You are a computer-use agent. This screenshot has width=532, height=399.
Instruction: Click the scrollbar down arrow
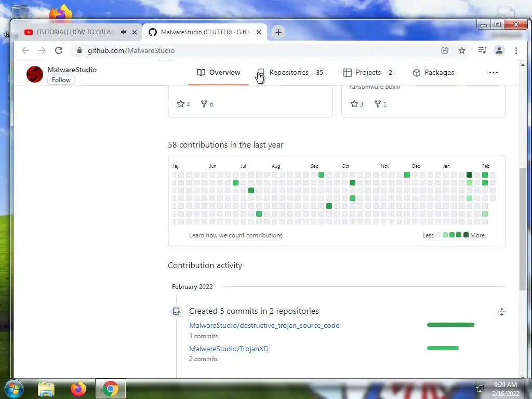[523, 377]
